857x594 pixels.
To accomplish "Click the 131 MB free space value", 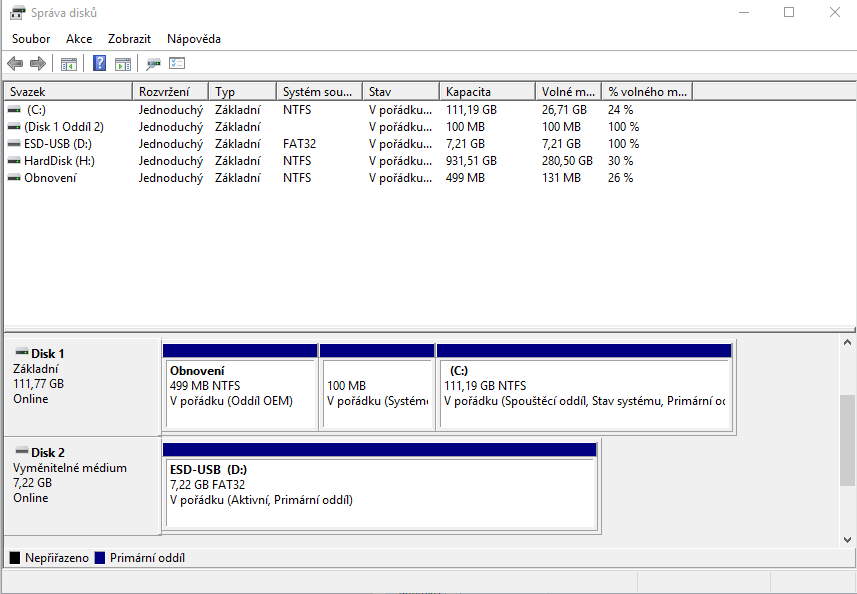I will 561,178.
